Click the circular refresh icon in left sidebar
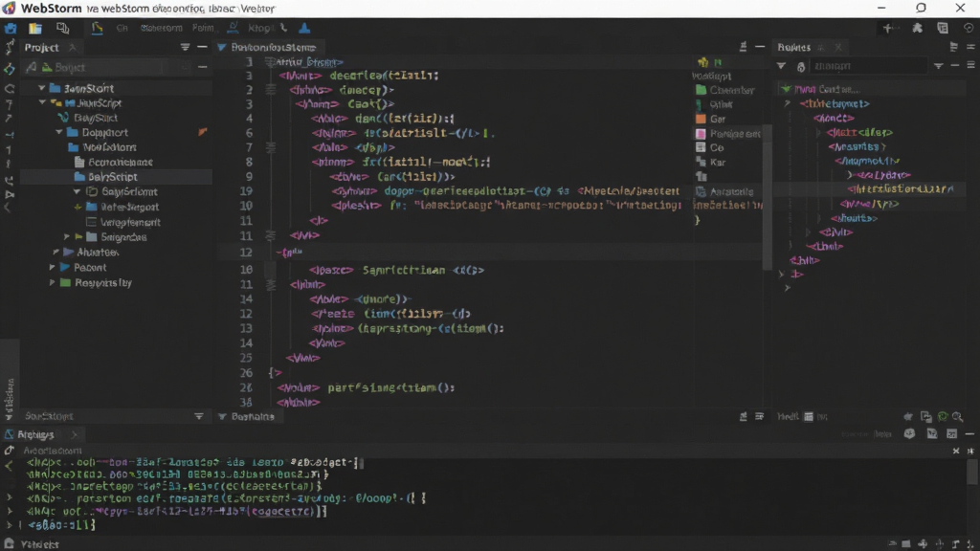Viewport: 980px width, 551px height. tap(10, 89)
